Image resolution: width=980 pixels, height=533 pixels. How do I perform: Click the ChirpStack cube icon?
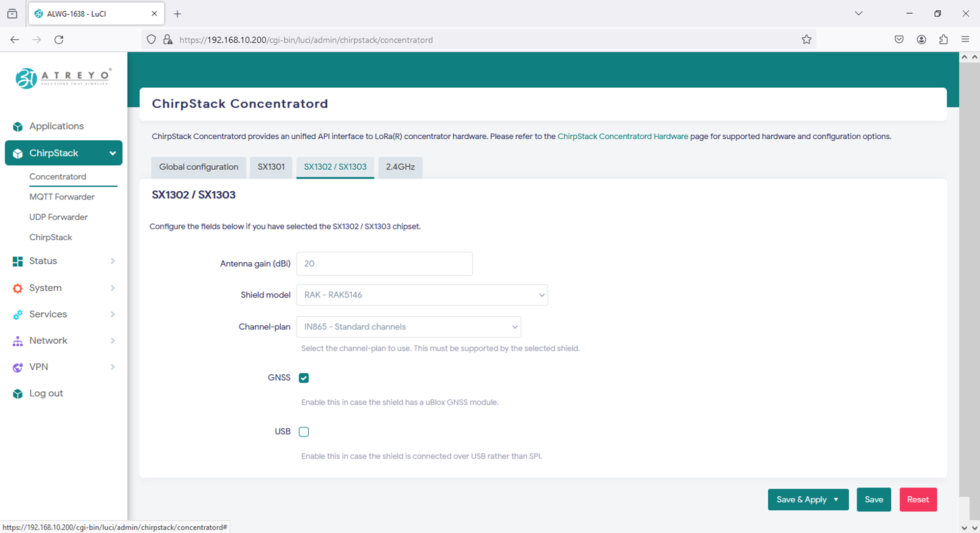click(x=18, y=153)
